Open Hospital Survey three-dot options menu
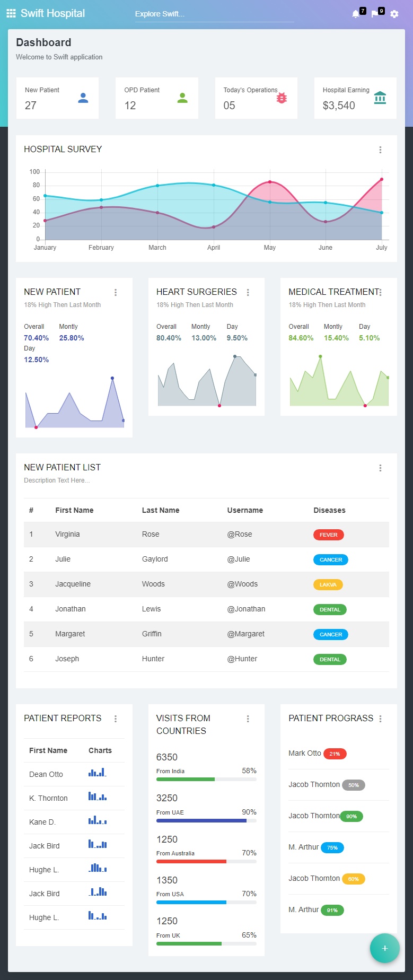 (380, 150)
